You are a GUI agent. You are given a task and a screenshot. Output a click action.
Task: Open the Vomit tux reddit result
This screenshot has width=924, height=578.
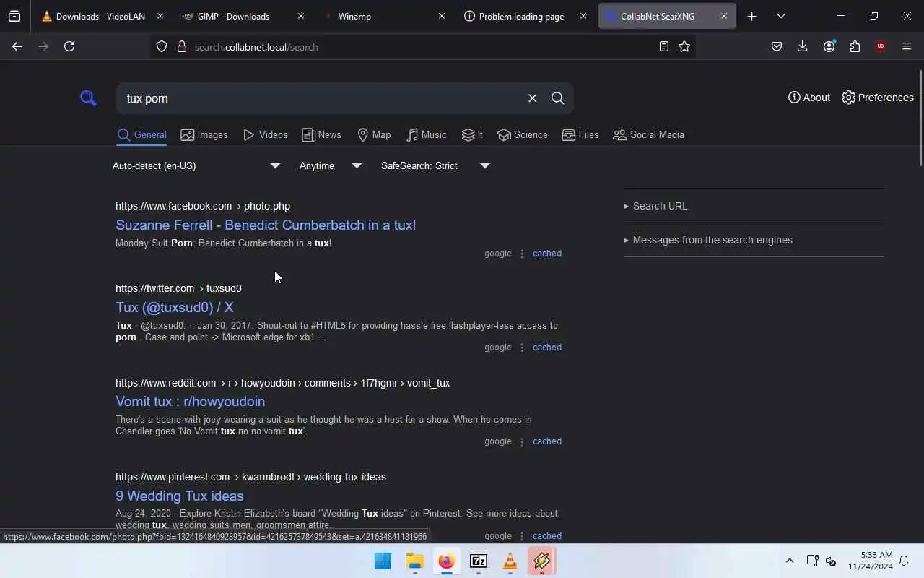(191, 401)
